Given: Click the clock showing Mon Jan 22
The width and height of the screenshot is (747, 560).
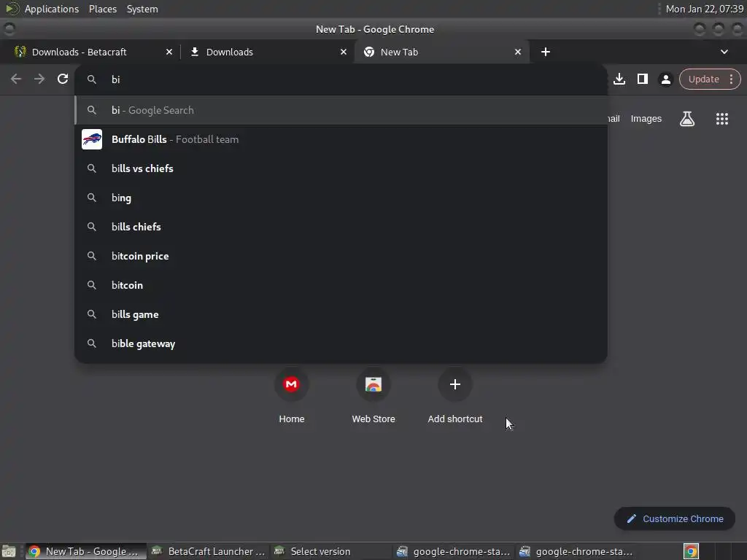Looking at the screenshot, I should pos(705,9).
